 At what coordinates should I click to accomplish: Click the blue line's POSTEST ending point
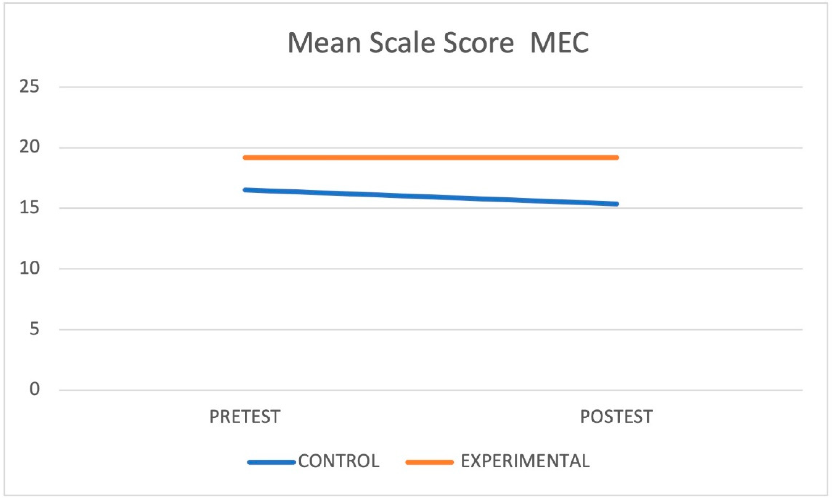coord(616,204)
